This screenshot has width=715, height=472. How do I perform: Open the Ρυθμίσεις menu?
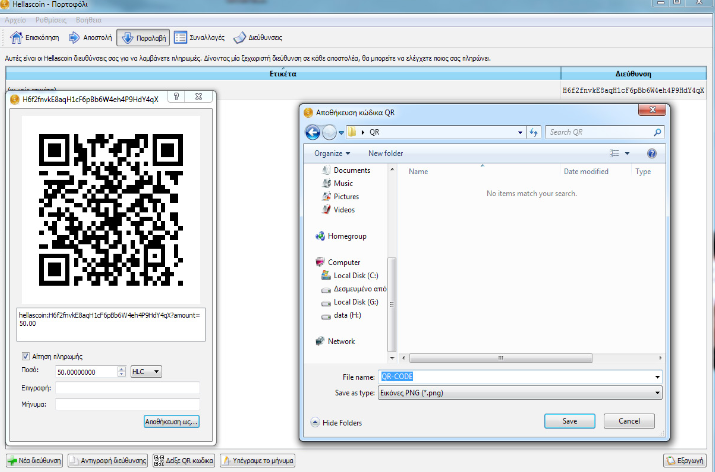coord(51,20)
